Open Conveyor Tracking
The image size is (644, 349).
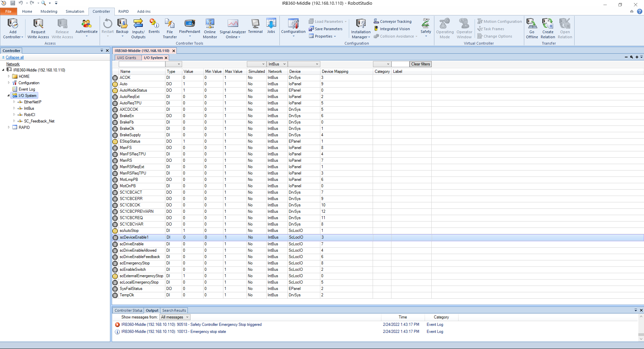click(x=393, y=21)
